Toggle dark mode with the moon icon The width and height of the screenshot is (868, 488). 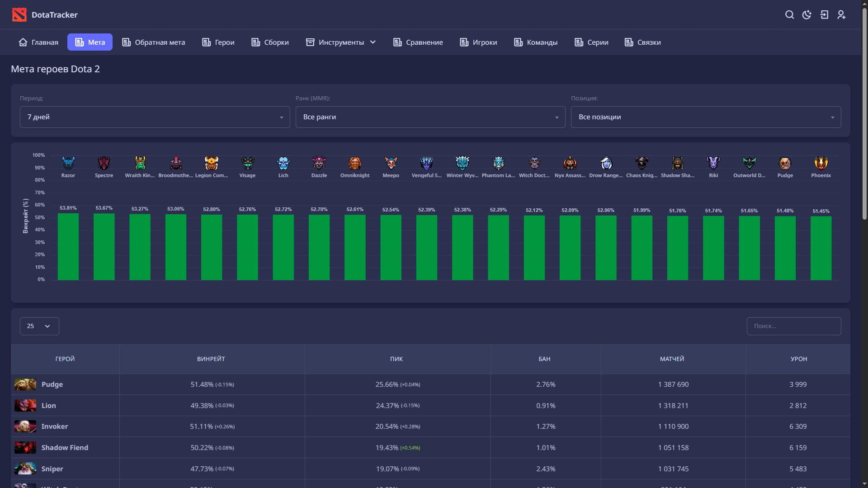tap(807, 15)
